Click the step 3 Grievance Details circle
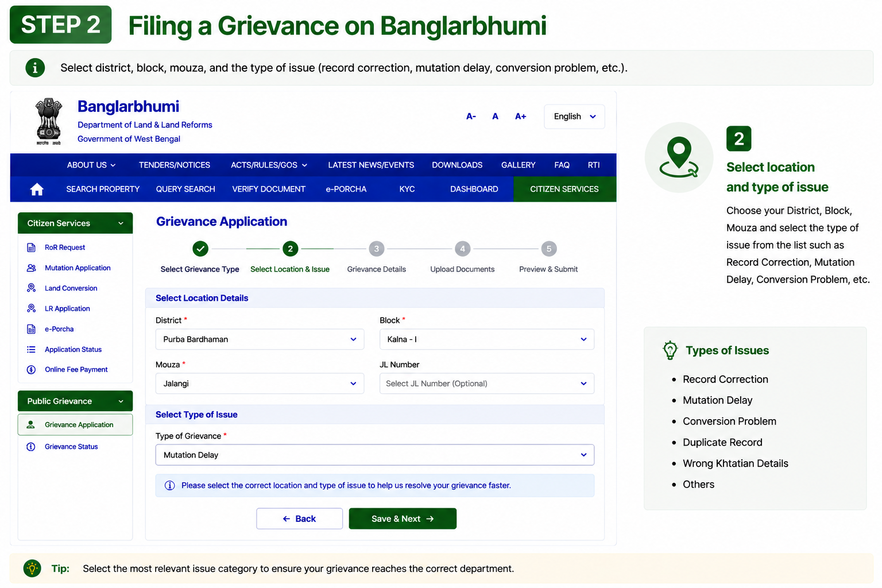This screenshot has width=882, height=588. pos(377,249)
